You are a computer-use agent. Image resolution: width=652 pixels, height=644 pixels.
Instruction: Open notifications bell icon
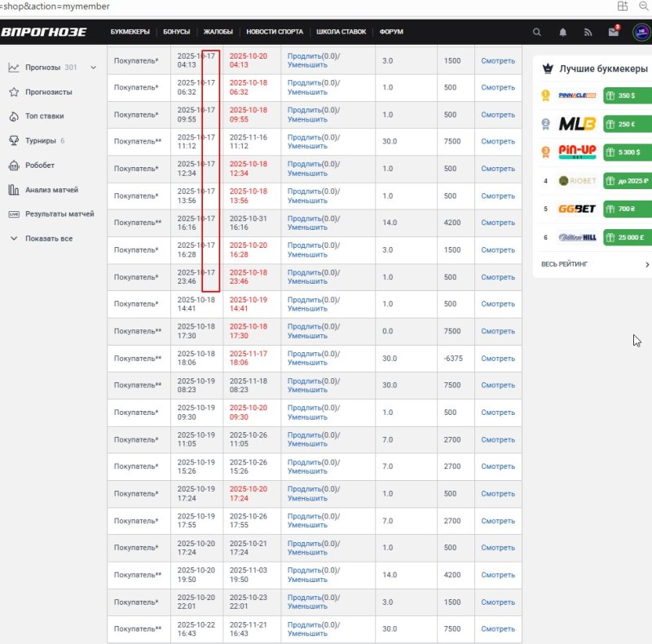(562, 33)
